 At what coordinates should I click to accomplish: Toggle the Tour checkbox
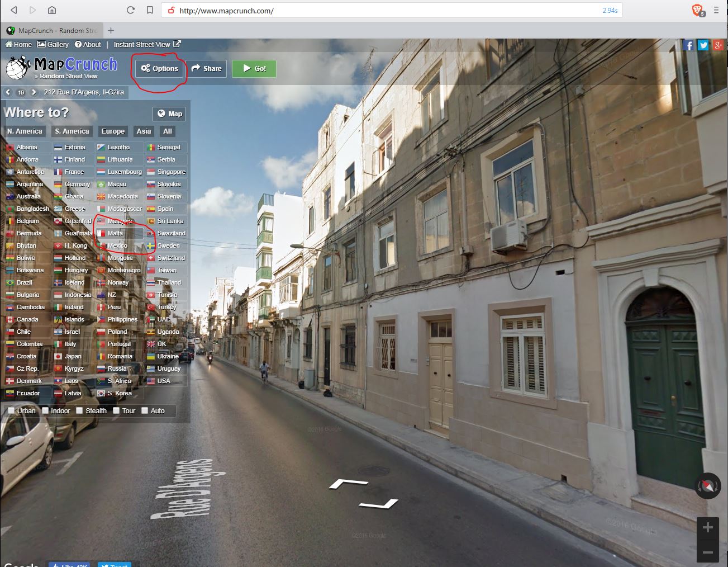(116, 410)
